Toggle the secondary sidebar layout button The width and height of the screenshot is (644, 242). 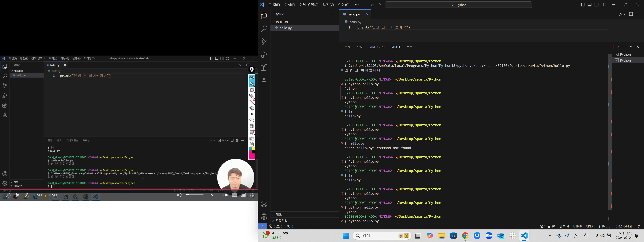[x=597, y=5]
